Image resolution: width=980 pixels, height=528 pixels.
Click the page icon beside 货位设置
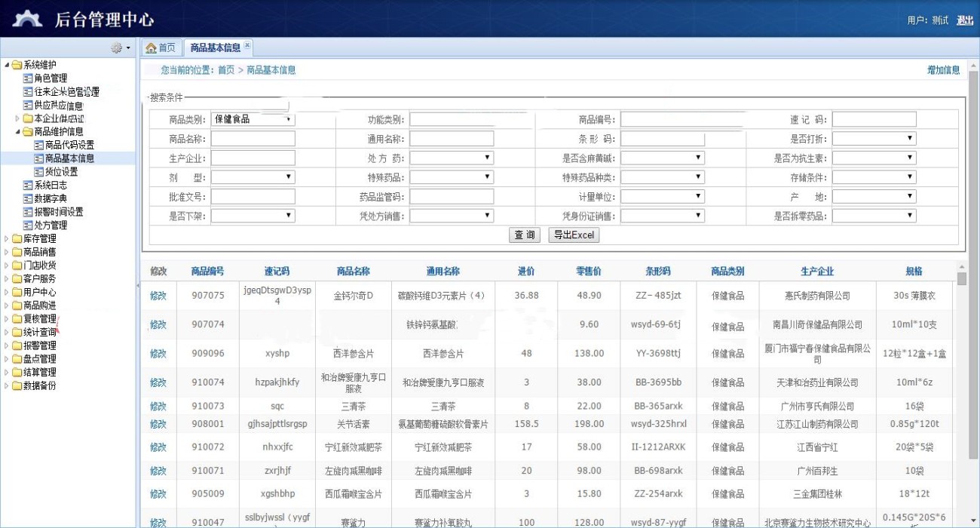pos(39,171)
